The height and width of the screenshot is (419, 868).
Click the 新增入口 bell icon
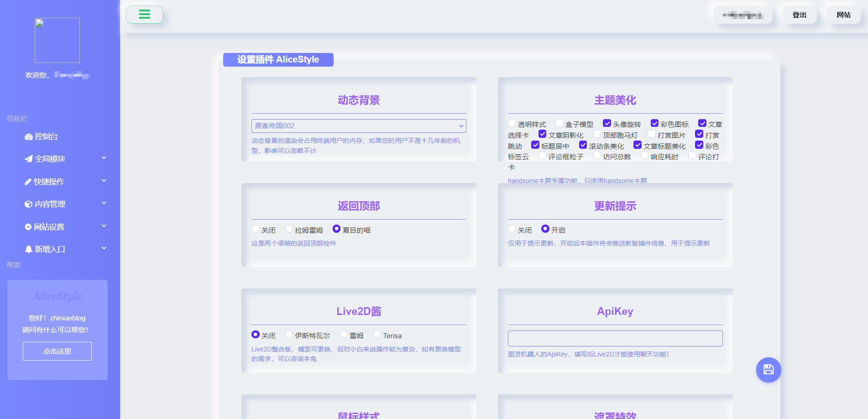29,249
